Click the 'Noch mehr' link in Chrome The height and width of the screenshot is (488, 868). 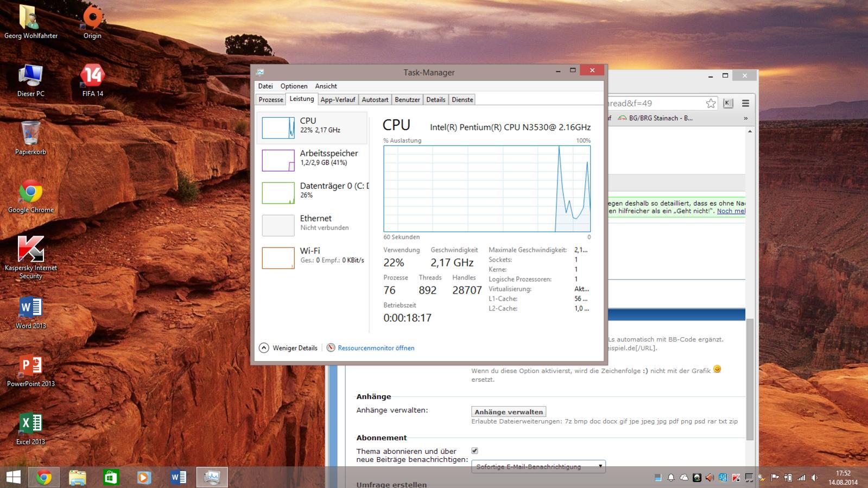click(731, 211)
